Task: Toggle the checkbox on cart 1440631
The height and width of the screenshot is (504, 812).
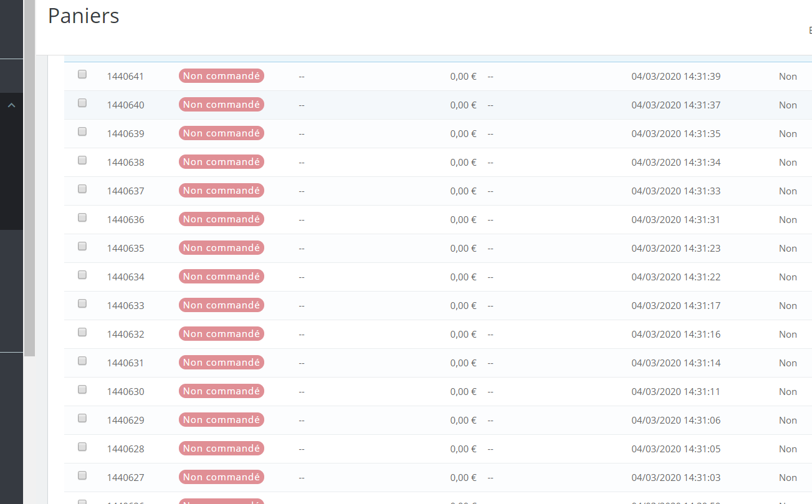Action: (x=82, y=361)
